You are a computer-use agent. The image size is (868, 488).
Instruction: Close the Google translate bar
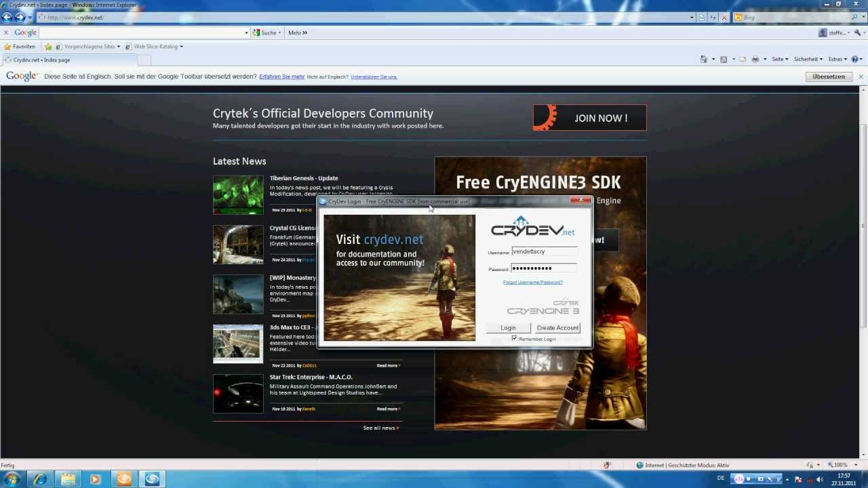click(861, 77)
